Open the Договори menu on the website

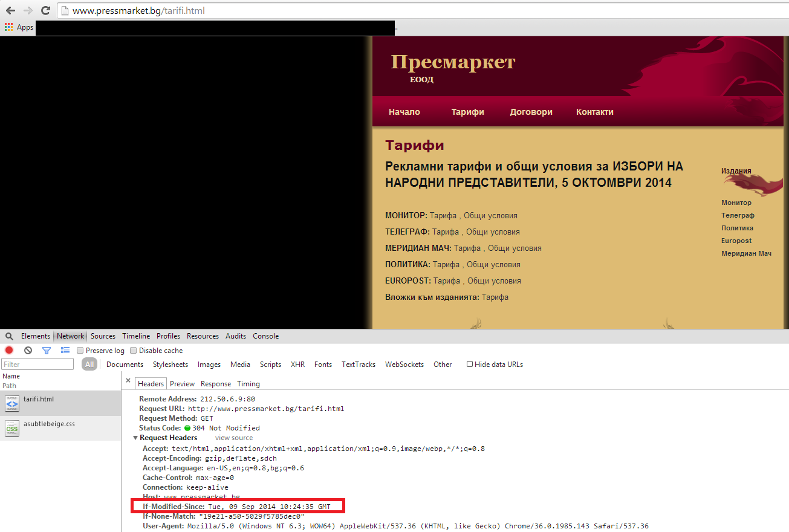click(531, 112)
